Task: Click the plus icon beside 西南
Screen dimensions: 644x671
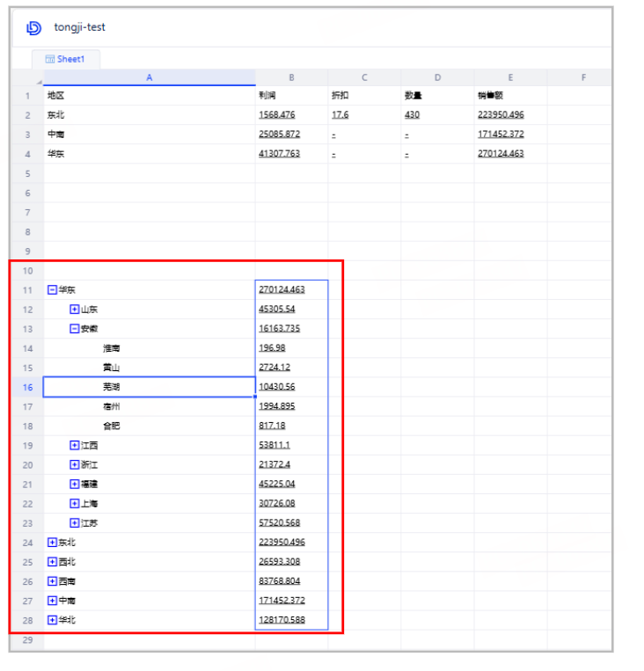Action: pos(53,580)
